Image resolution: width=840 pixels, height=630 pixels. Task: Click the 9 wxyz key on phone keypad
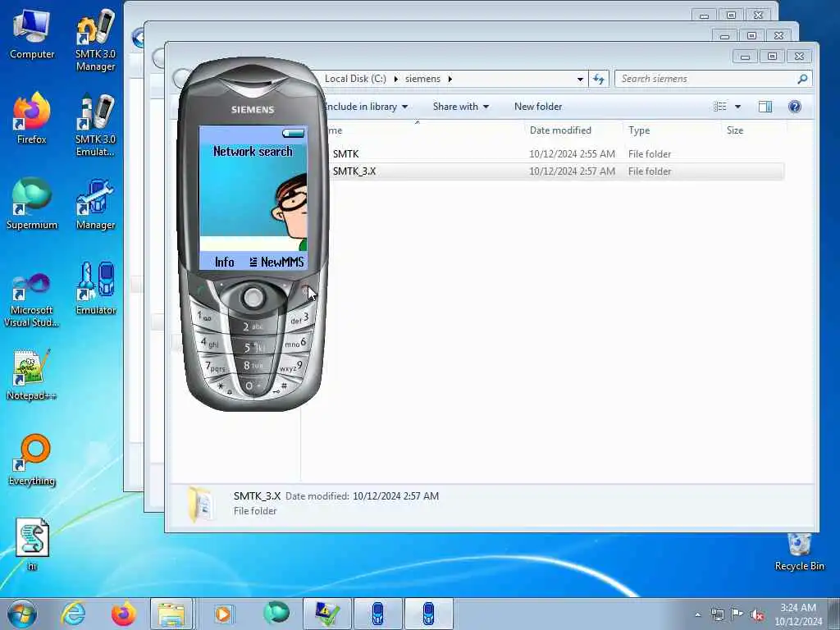click(291, 367)
